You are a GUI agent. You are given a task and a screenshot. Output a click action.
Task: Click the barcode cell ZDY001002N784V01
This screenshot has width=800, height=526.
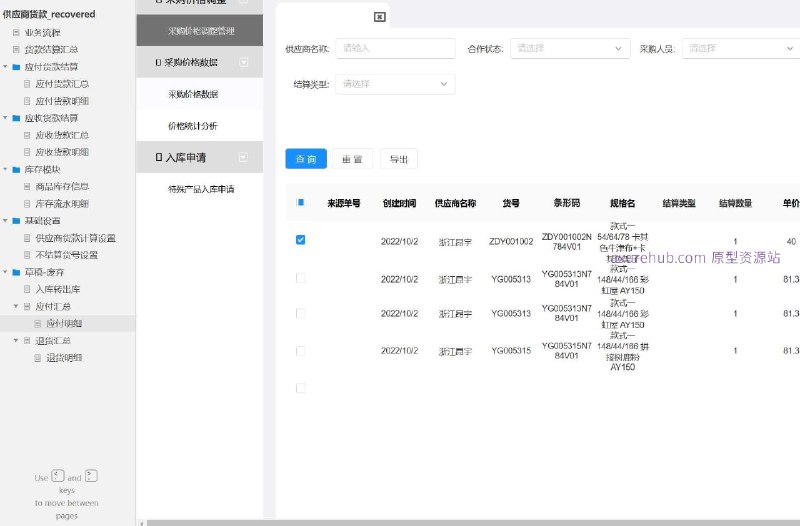(567, 242)
